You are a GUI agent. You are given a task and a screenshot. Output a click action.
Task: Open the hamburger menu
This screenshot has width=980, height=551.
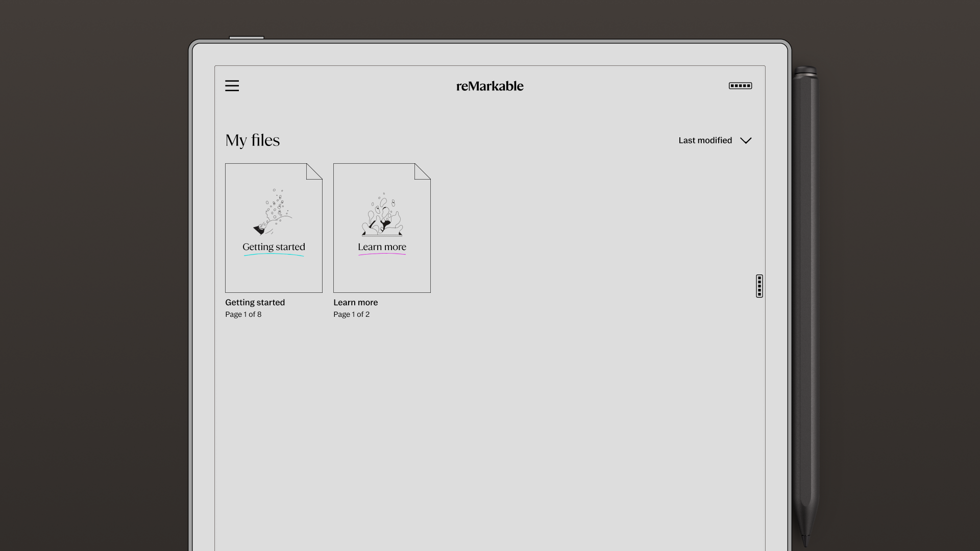point(232,86)
